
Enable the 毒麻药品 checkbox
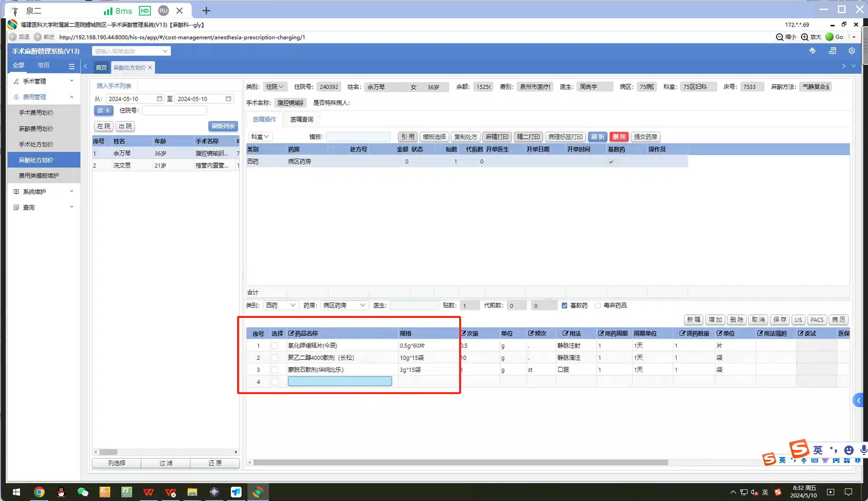point(598,305)
